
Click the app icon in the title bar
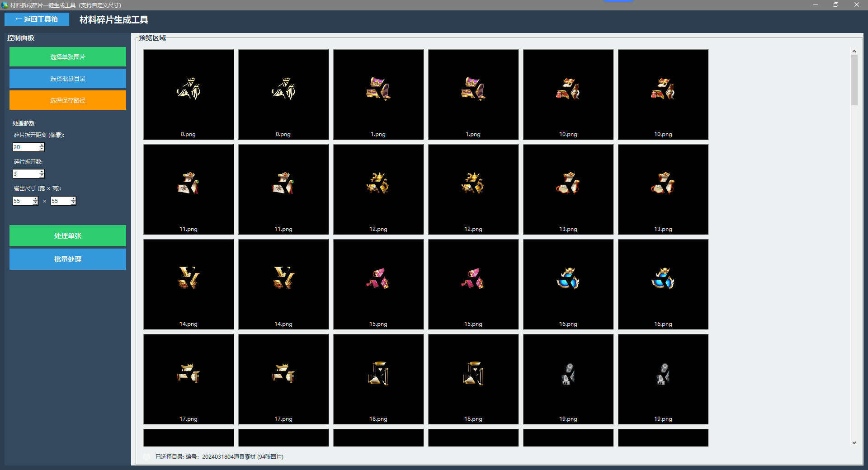tap(5, 5)
